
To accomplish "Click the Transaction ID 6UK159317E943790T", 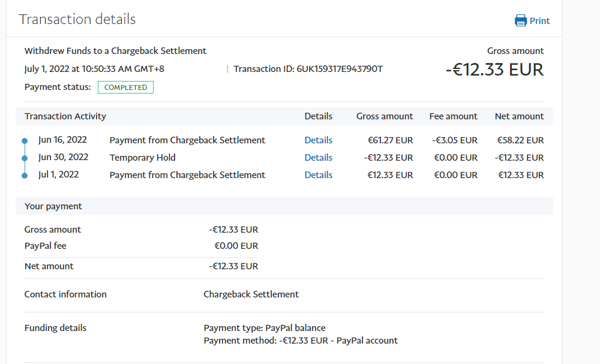I will [x=339, y=69].
